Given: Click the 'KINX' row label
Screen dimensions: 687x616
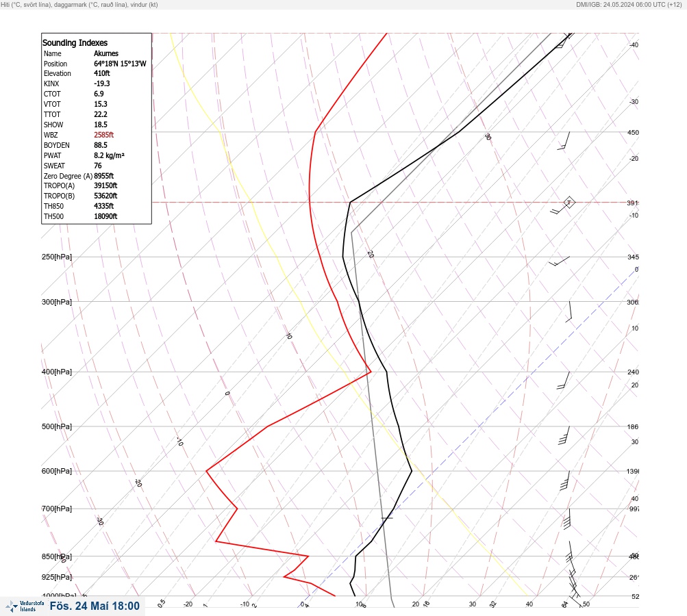Looking at the screenshot, I should [51, 84].
